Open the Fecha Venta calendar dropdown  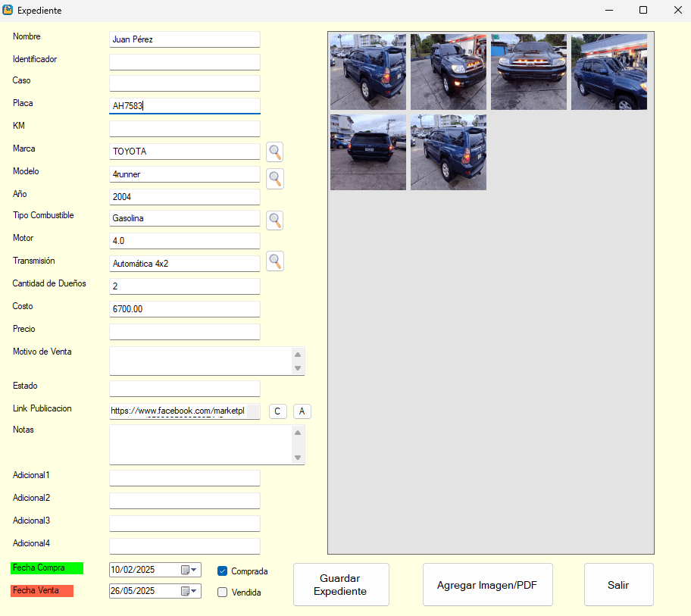coord(189,591)
